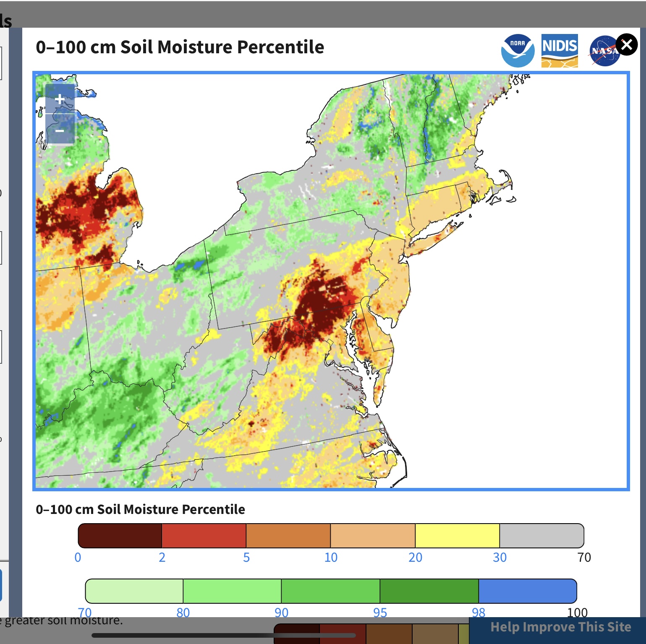
Task: Select the pale green 70–80 percentile swatch
Action: (134, 591)
